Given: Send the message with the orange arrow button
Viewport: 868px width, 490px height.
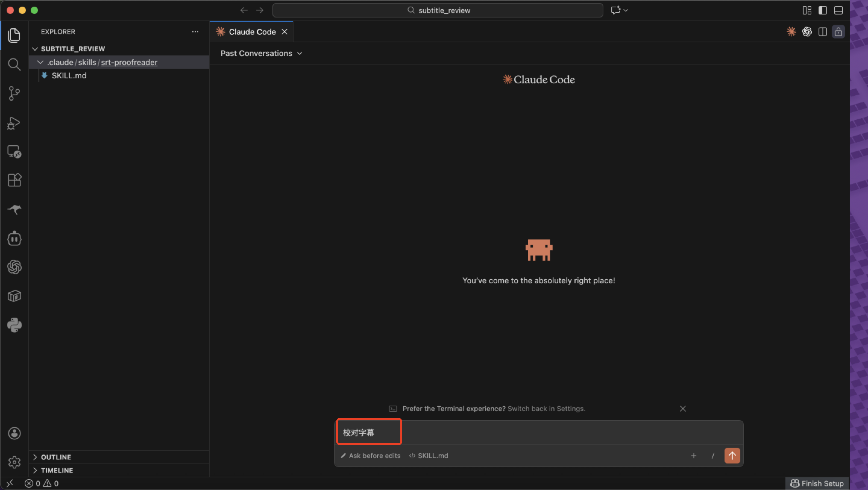Looking at the screenshot, I should click(x=732, y=456).
